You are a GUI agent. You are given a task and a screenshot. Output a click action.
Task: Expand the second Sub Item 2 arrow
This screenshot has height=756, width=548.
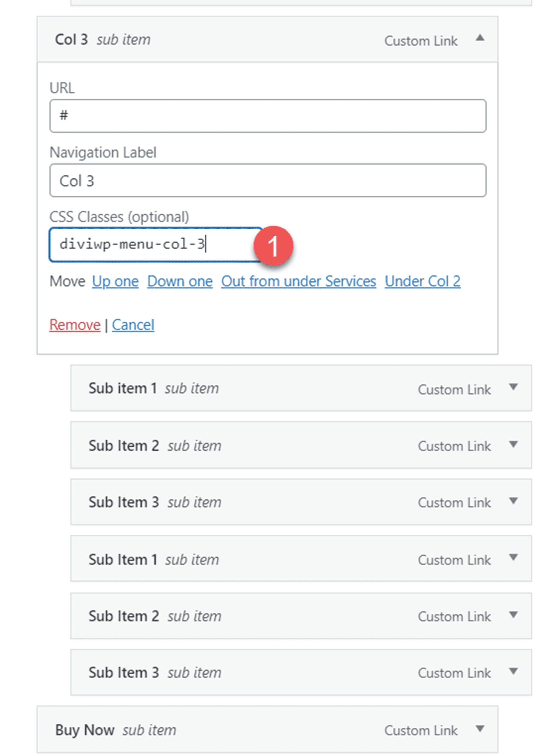[x=513, y=614]
